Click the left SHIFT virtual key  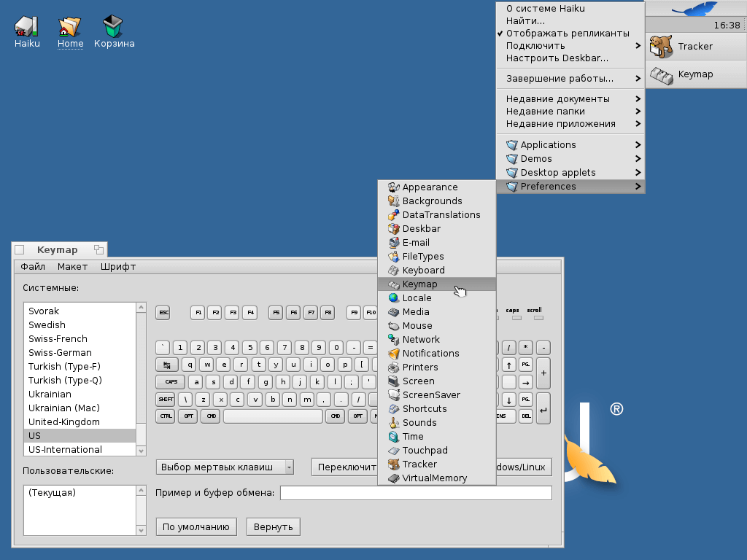pos(166,400)
